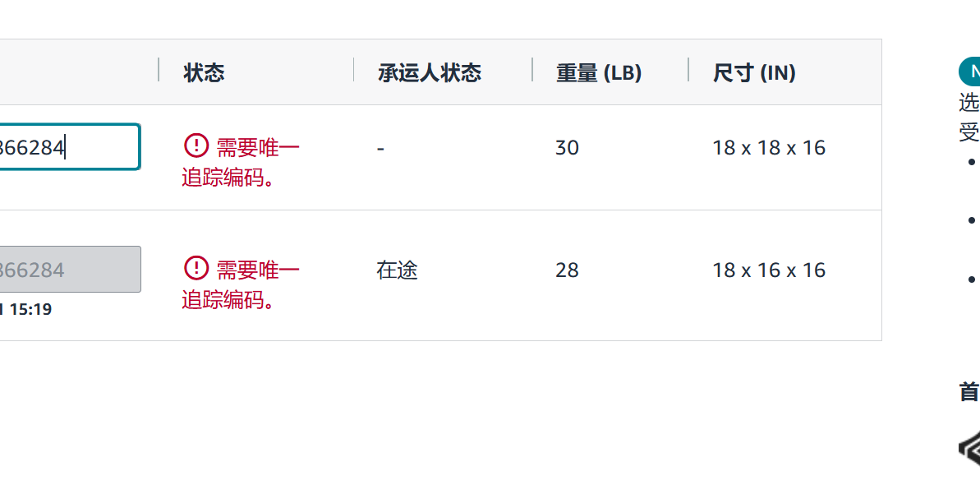
Task: Click the 尺寸 (IN) column header
Action: tap(753, 73)
